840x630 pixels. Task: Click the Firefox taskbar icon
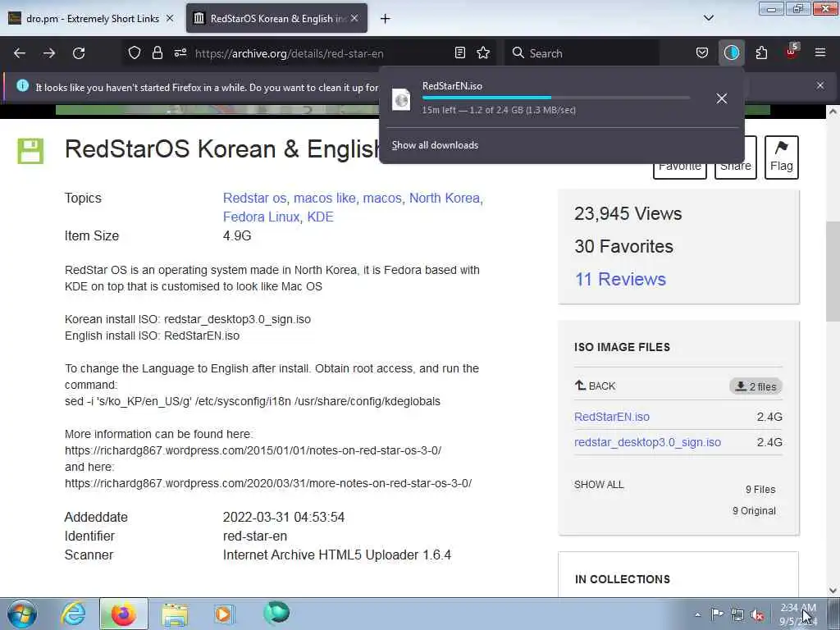coord(124,614)
